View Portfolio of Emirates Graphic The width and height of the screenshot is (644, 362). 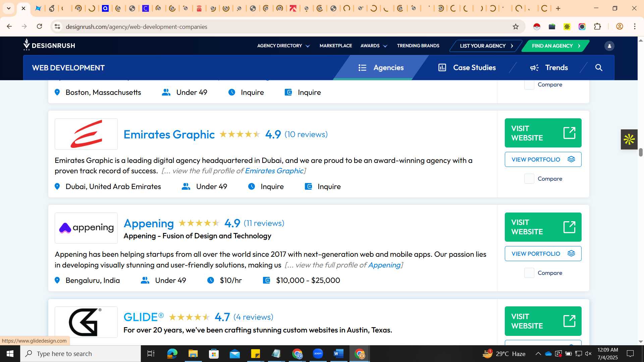coord(543,160)
